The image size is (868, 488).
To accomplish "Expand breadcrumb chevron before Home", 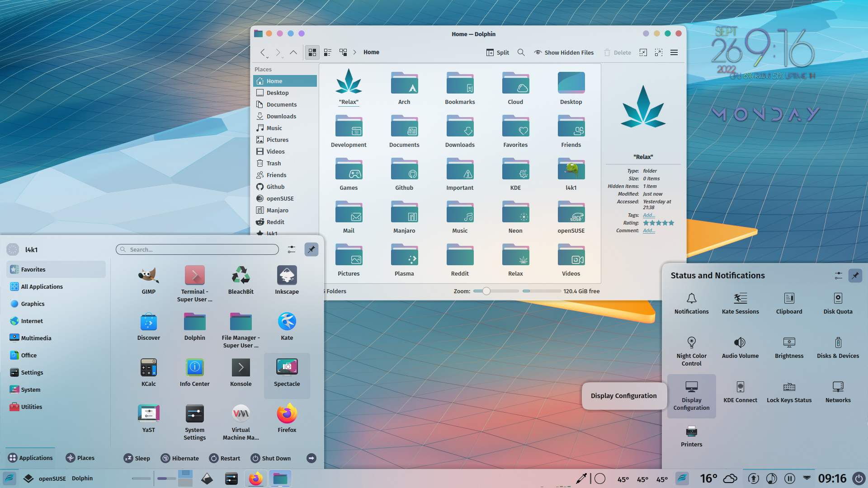I will tap(354, 52).
